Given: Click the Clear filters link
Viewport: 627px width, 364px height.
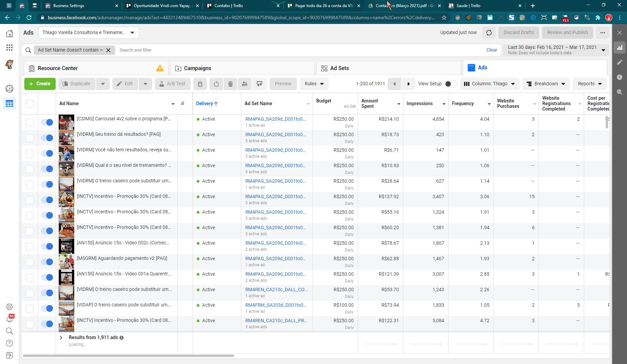Looking at the screenshot, I should [491, 50].
